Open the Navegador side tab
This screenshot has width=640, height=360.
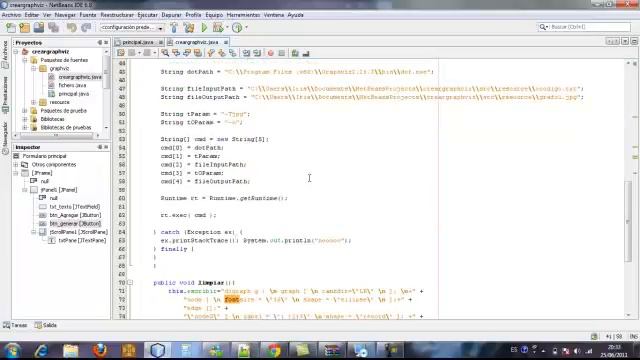pyautogui.click(x=5, y=139)
